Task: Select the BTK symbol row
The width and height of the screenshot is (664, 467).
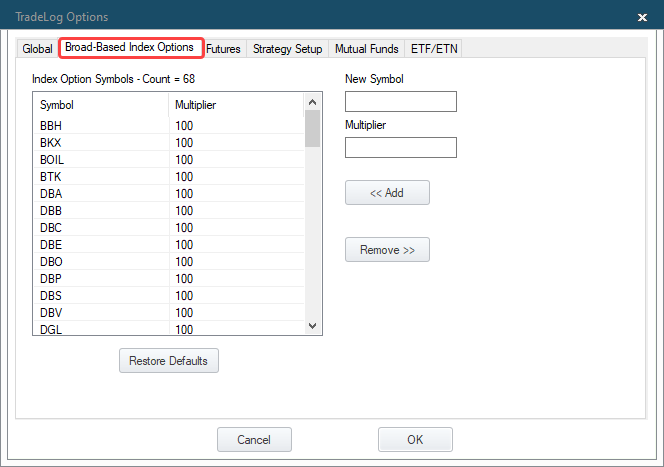Action: [169, 177]
